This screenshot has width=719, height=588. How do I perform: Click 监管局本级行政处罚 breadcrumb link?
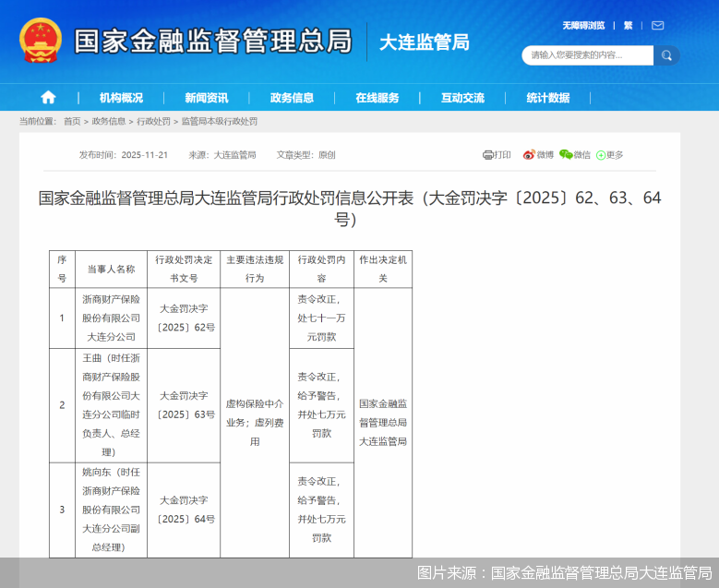click(219, 122)
